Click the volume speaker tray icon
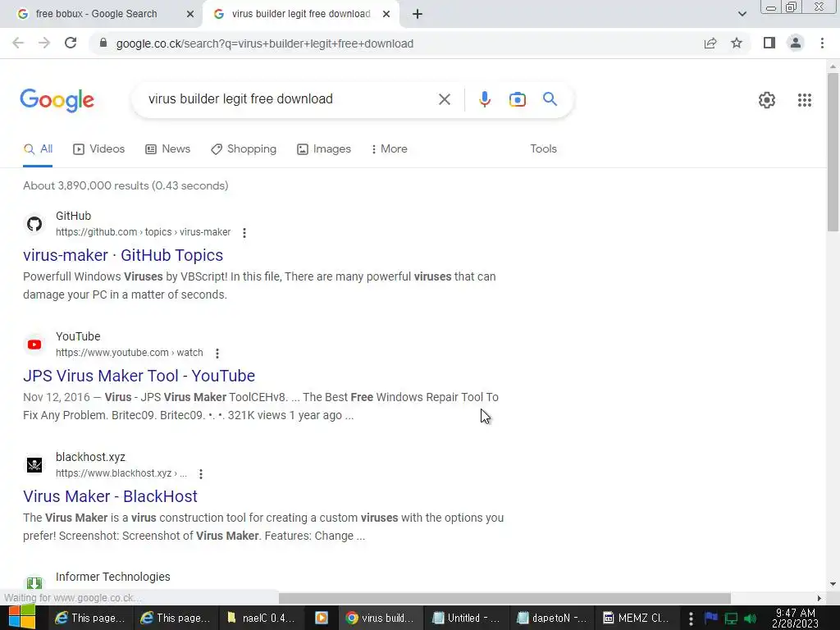The image size is (840, 630). coord(751,619)
